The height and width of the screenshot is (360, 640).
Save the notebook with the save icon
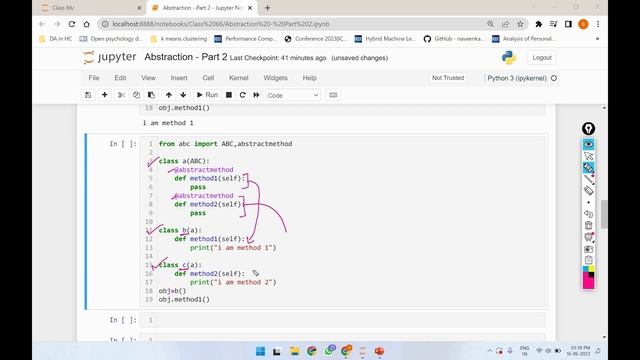[x=88, y=95]
